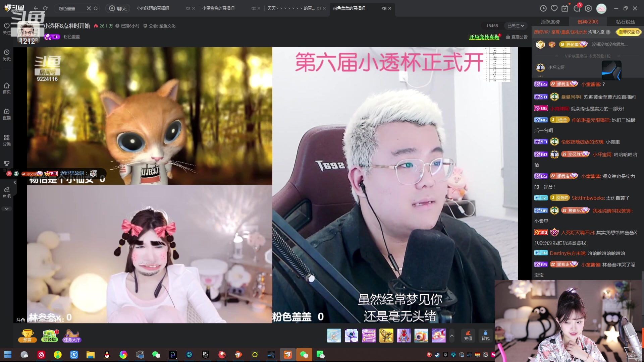The width and height of the screenshot is (644, 362).
Task: Mute the 小肉球阿的直播间 tab speaker
Action: click(x=188, y=8)
